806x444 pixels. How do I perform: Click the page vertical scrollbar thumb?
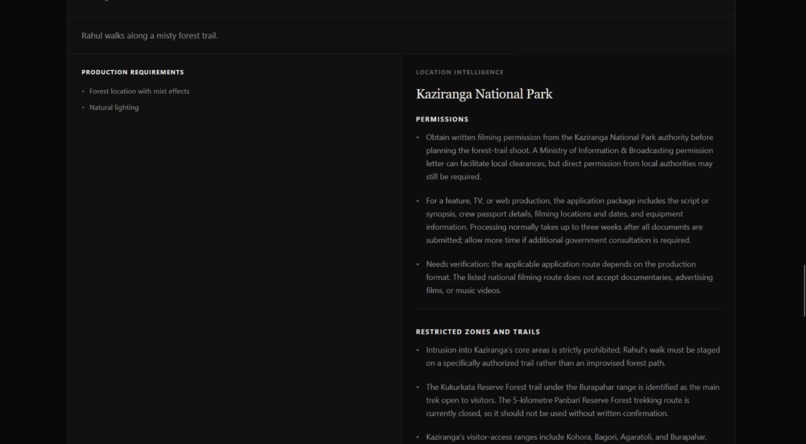click(804, 291)
